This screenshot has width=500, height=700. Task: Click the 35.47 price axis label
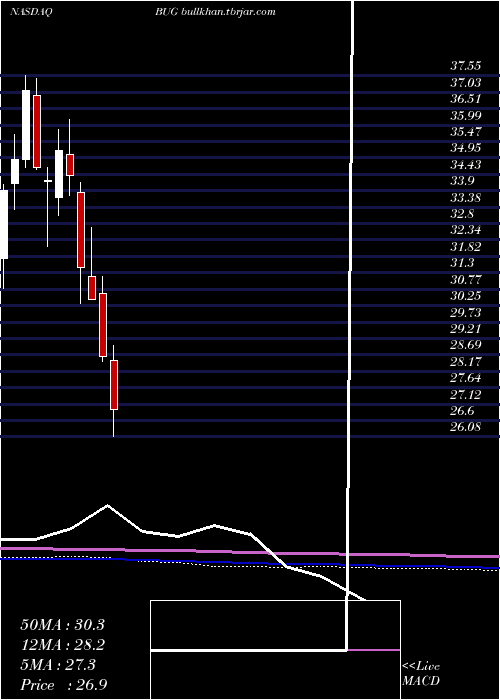466,132
